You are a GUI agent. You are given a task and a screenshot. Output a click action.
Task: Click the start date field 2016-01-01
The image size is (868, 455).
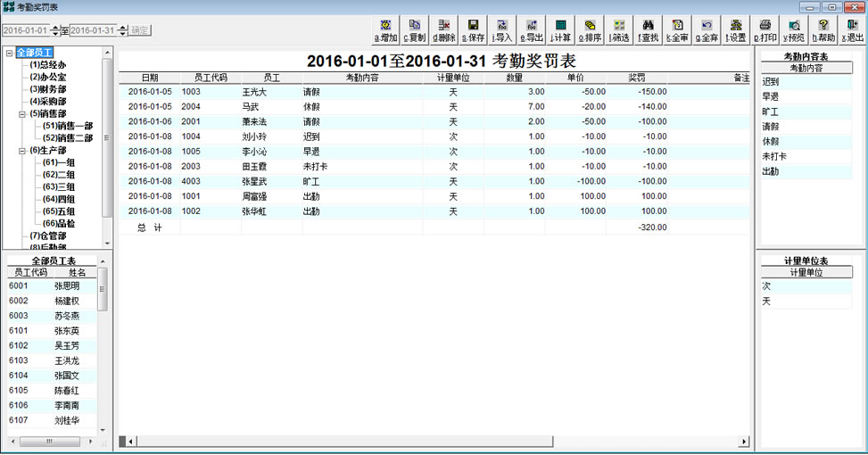(26, 30)
